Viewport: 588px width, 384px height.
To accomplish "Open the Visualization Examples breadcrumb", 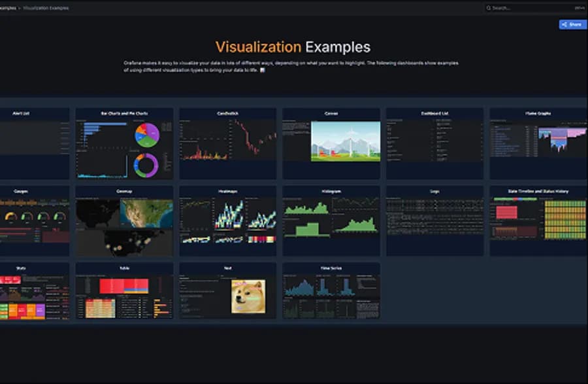I will (46, 8).
